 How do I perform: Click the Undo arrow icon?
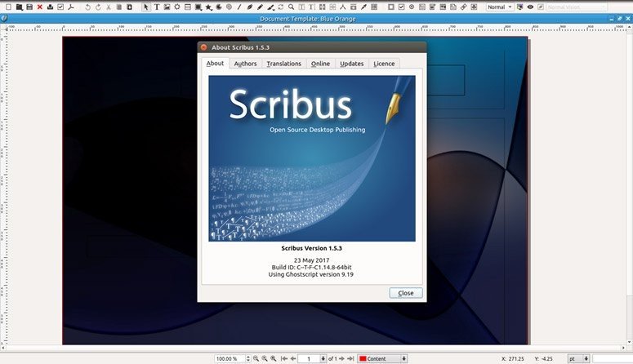(x=87, y=7)
